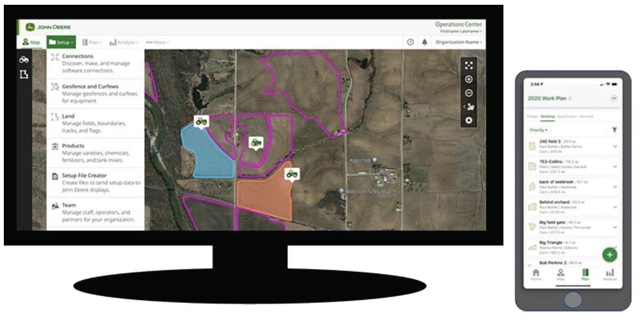Expand the 753-Collins field entry chevron

[x=616, y=167]
